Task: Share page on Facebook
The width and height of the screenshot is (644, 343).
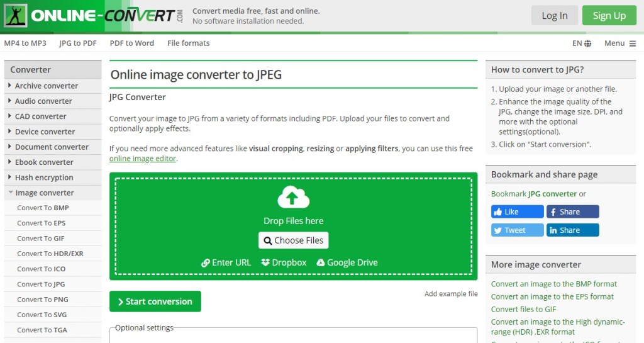Action: coord(572,212)
